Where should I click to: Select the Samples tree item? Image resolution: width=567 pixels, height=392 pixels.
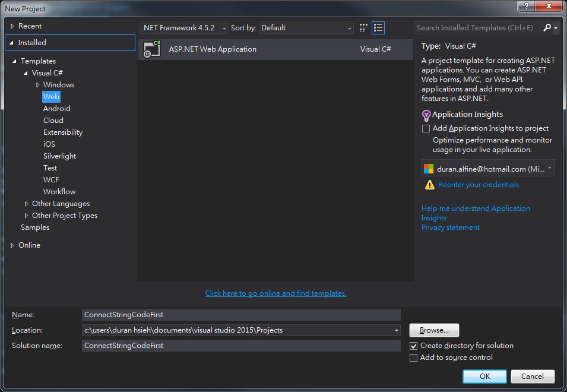34,227
